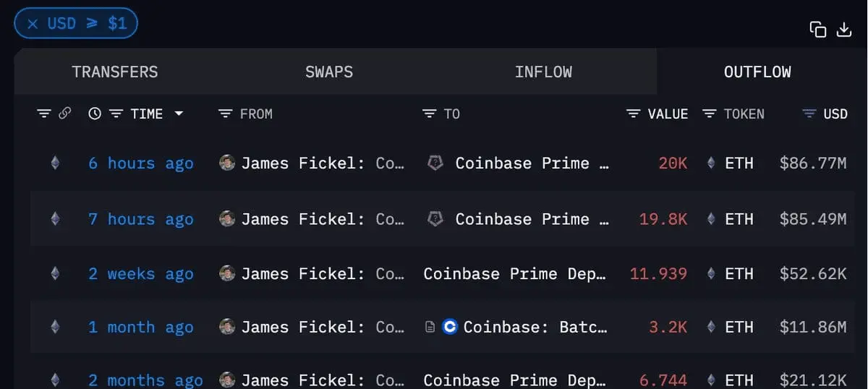Screen dimensions: 868x389
Task: Open the leftmost filter icon in header
Action: click(44, 114)
